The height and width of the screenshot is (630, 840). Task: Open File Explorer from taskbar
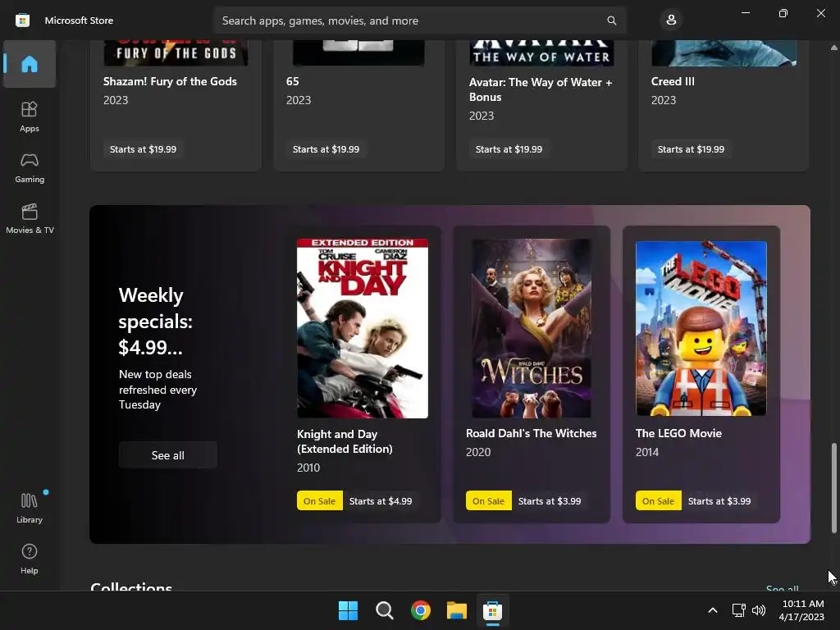point(456,610)
